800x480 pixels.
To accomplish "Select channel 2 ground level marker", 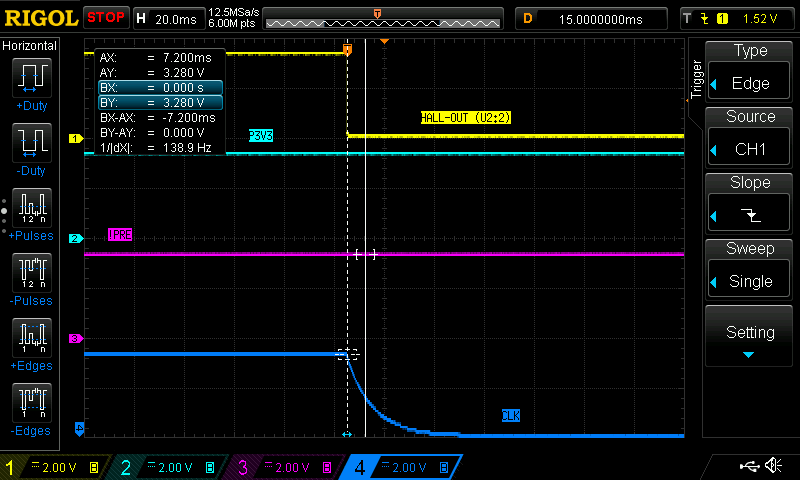I will coord(76,238).
